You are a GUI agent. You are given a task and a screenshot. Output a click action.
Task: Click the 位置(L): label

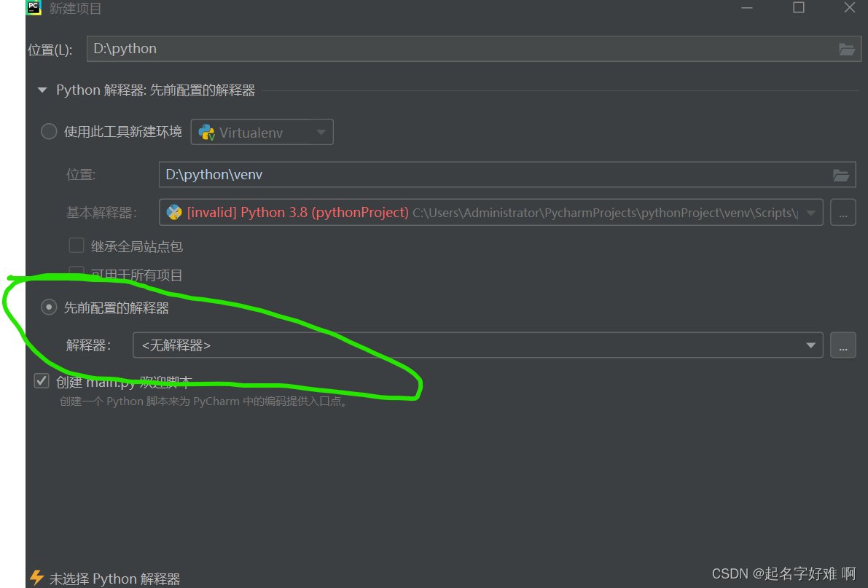(50, 50)
